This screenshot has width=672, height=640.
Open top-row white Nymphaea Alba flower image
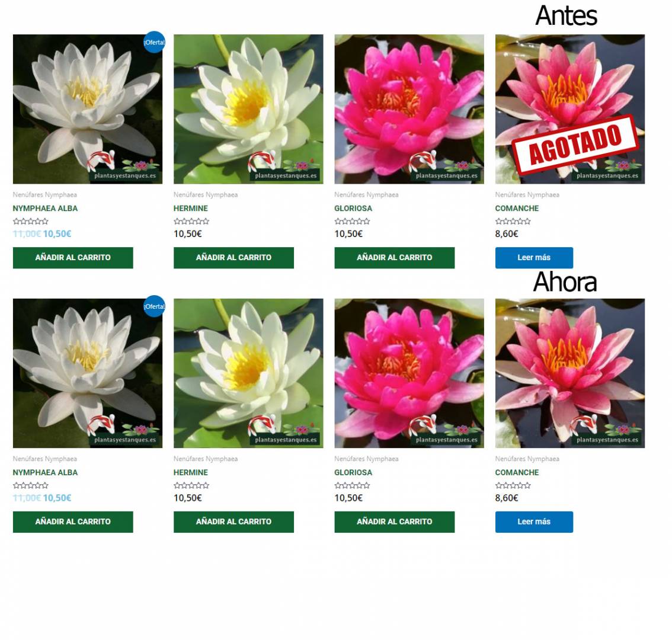pyautogui.click(x=88, y=109)
